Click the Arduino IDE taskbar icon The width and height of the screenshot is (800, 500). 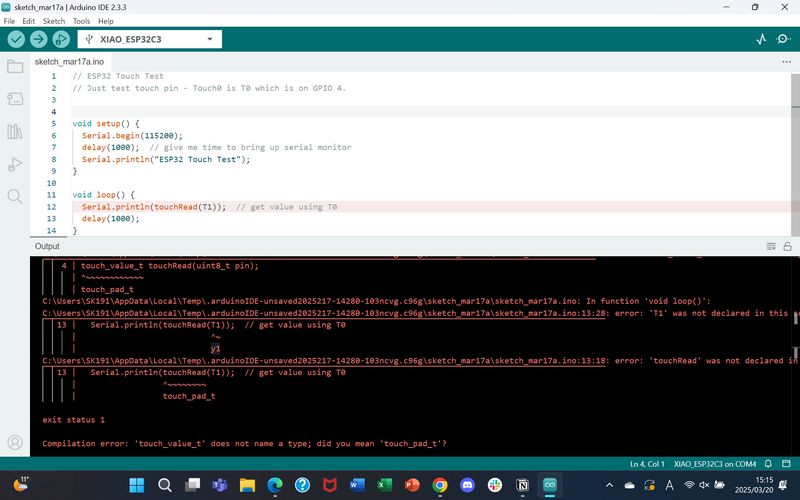[x=550, y=485]
